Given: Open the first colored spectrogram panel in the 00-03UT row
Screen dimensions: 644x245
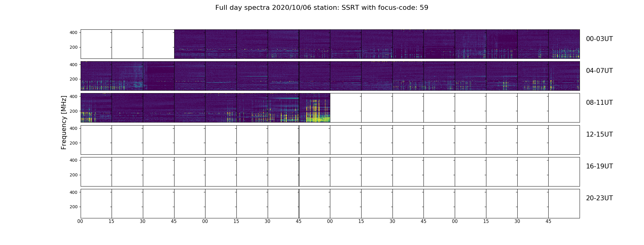Looking at the screenshot, I should (190, 44).
